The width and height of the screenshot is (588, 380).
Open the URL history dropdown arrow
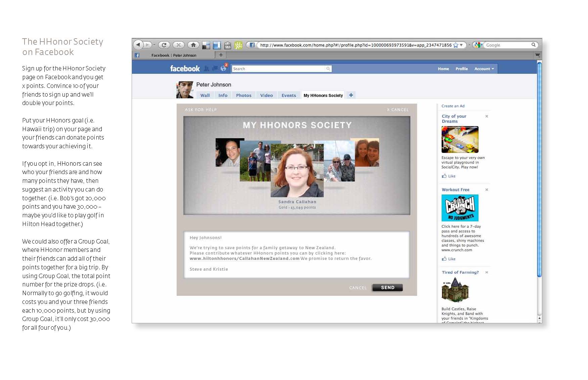pos(461,45)
